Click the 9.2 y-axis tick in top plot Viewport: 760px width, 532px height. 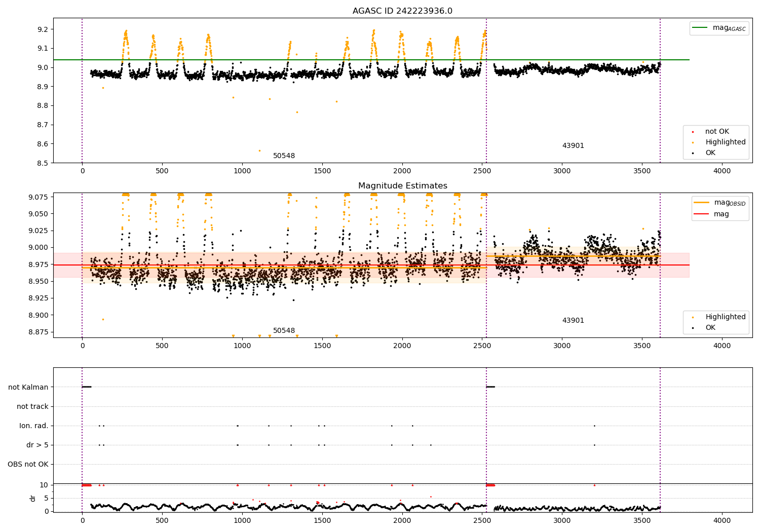pyautogui.click(x=43, y=29)
